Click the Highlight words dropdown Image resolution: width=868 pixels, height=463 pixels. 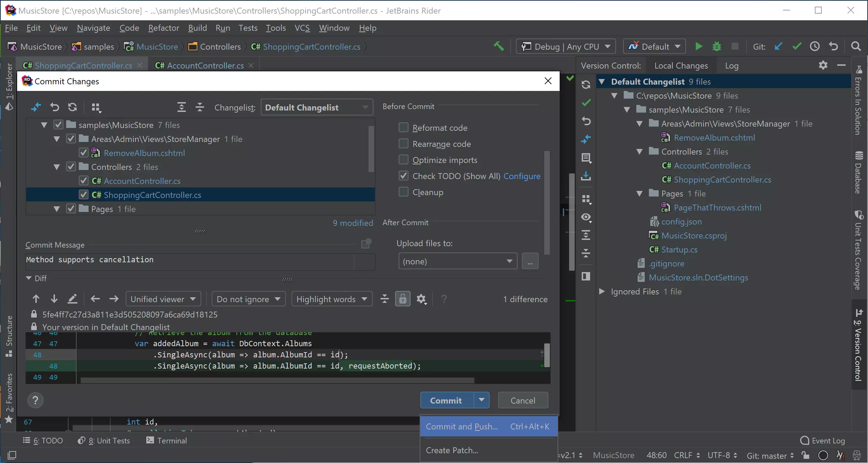pos(331,298)
